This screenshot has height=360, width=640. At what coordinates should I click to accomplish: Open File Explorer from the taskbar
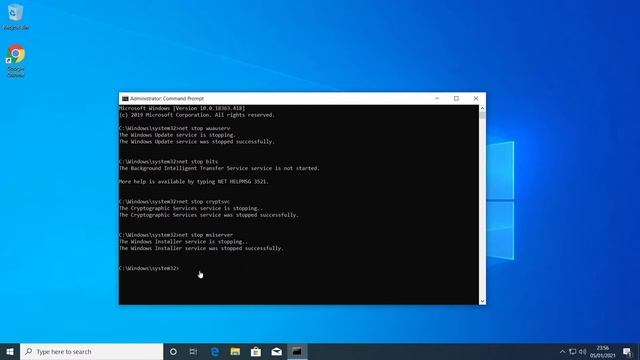click(235, 352)
